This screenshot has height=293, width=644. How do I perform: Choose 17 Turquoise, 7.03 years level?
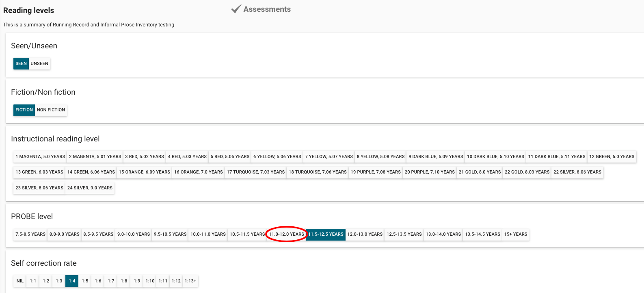coord(255,172)
